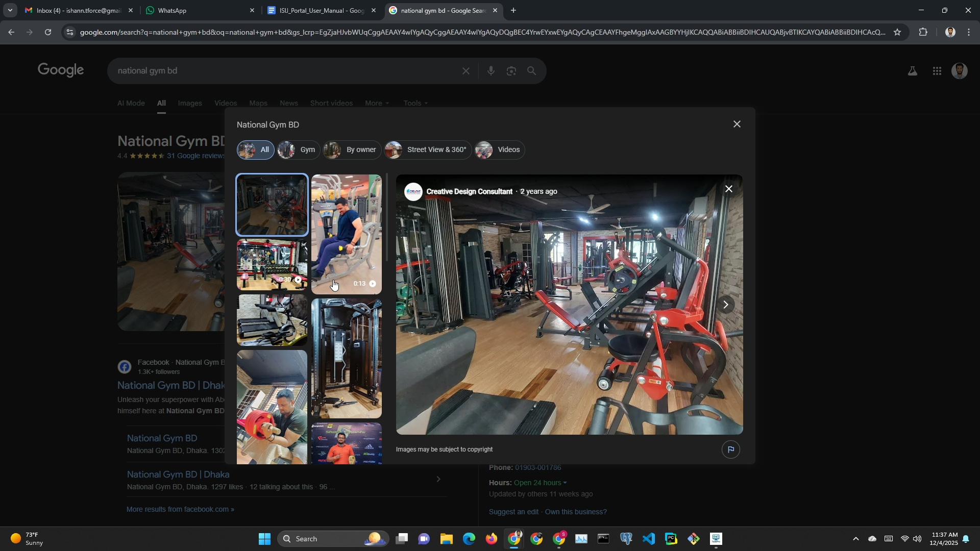Play the 0:13 man exercising video thumbnail
This screenshot has width=980, height=551.
[347, 235]
